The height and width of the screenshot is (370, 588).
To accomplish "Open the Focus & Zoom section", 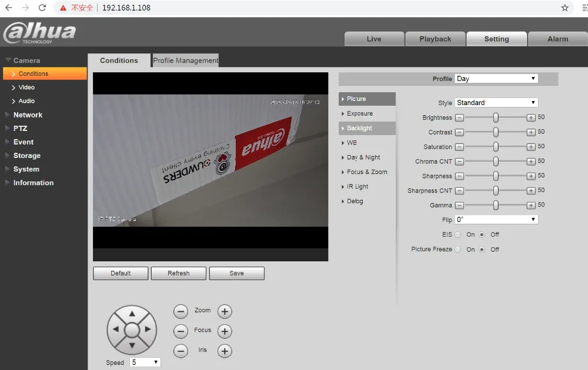I will tap(367, 172).
